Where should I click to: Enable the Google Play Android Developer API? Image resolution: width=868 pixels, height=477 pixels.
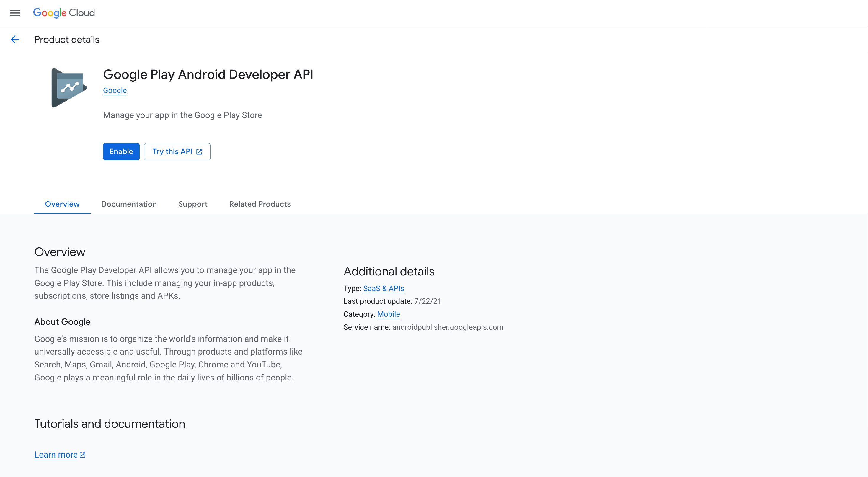121,152
